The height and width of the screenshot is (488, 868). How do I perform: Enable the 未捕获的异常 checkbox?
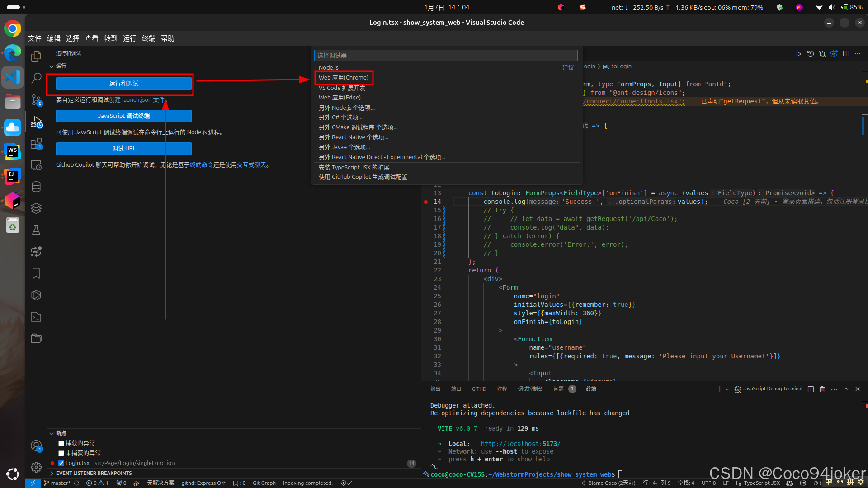click(x=61, y=453)
